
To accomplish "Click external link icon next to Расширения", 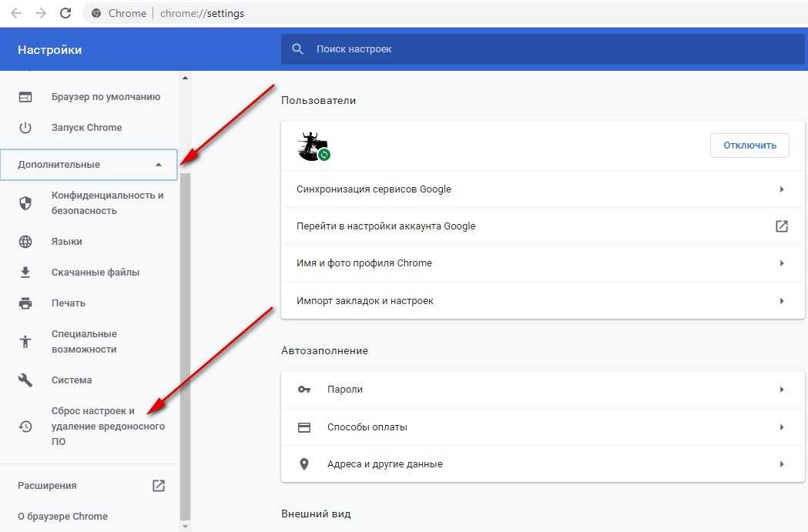I will [x=159, y=486].
